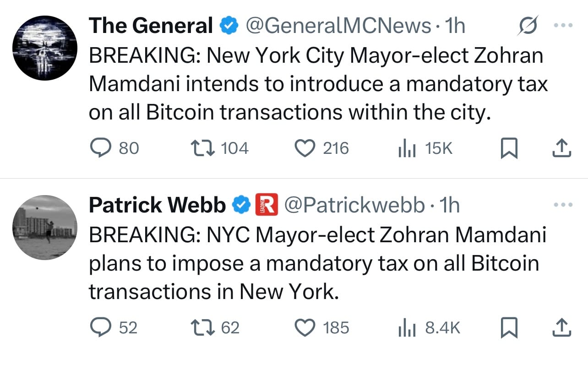
Task: Repost The General's Bitcoin tax tweet
Action: coord(201,148)
